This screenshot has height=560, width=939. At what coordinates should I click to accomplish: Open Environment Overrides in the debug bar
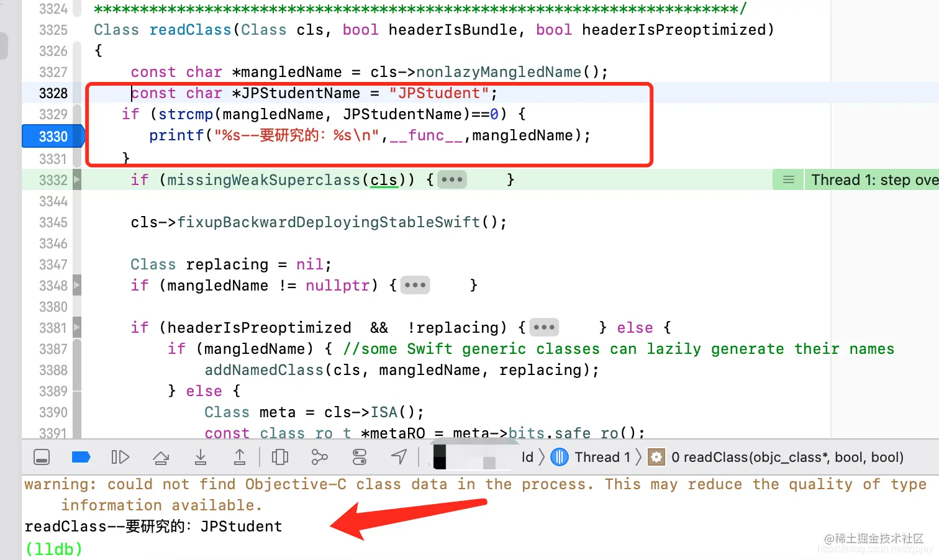pos(360,458)
